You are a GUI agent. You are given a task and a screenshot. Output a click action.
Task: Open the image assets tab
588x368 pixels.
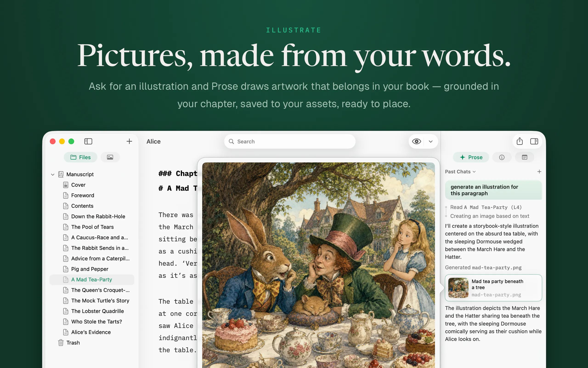(110, 157)
